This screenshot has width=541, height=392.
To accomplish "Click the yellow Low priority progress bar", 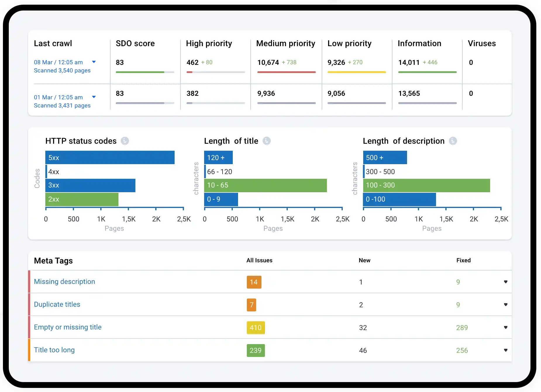I will coord(357,72).
